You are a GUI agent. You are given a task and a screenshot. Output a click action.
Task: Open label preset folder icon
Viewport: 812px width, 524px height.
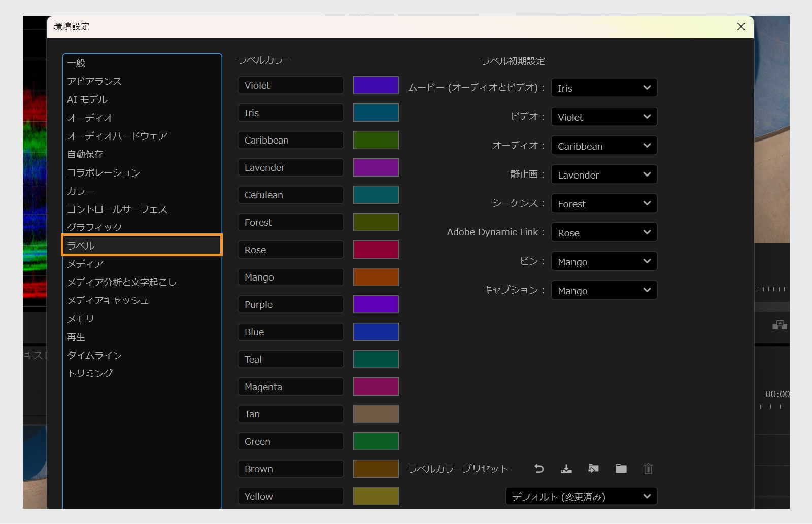click(621, 469)
